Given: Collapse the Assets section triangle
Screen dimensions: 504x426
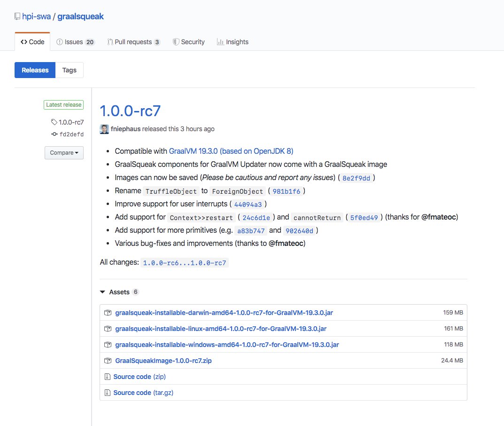Looking at the screenshot, I should tap(102, 292).
